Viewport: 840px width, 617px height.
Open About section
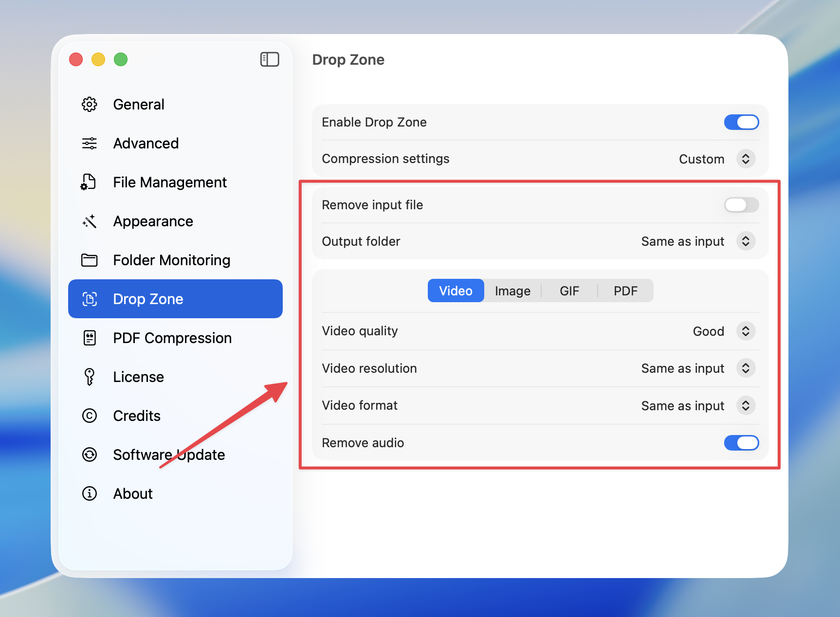click(x=175, y=493)
